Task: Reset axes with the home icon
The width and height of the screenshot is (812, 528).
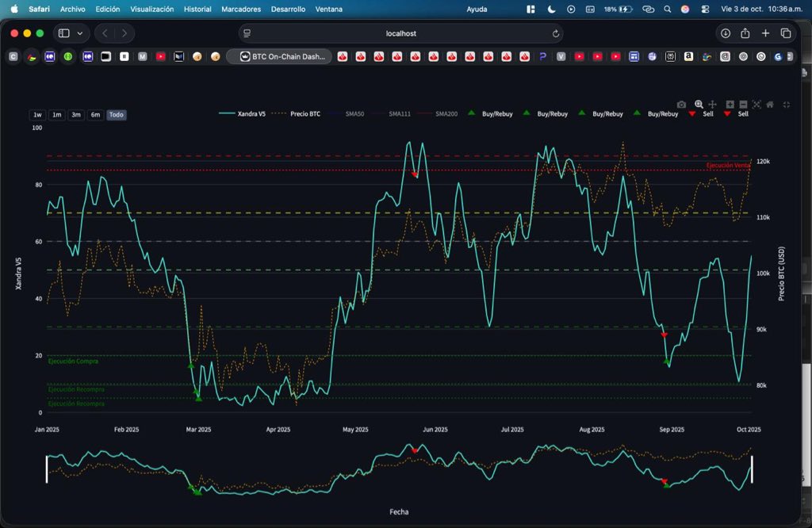Action: [770, 105]
